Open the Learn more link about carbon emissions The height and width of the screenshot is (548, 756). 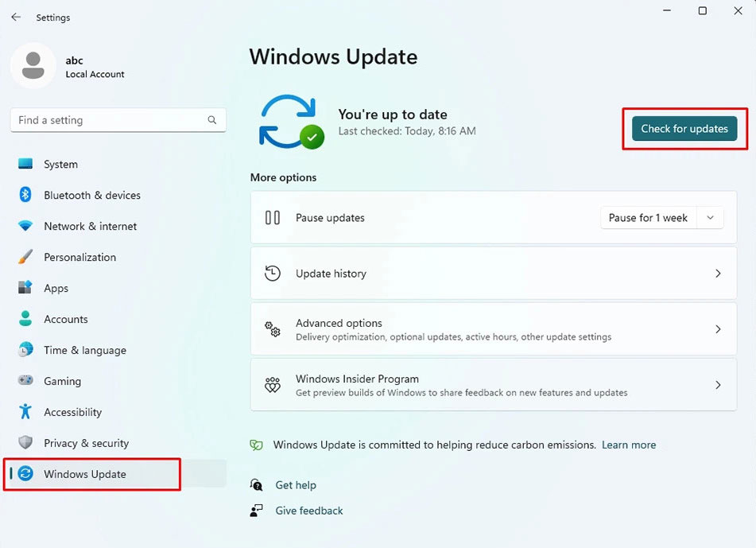[x=628, y=445]
